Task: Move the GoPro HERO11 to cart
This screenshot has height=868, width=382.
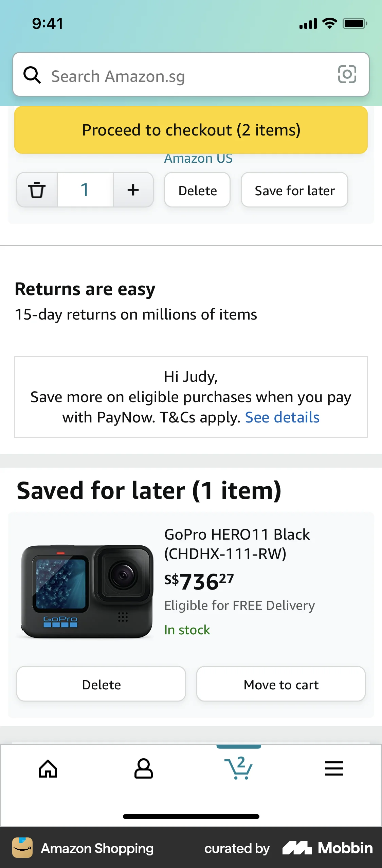Action: (x=281, y=684)
